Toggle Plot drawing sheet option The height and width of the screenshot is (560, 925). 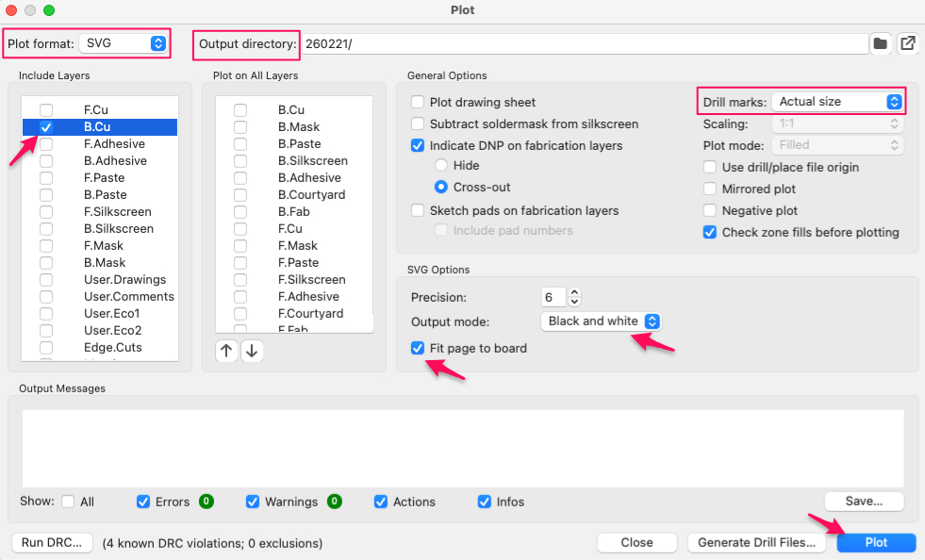[418, 103]
